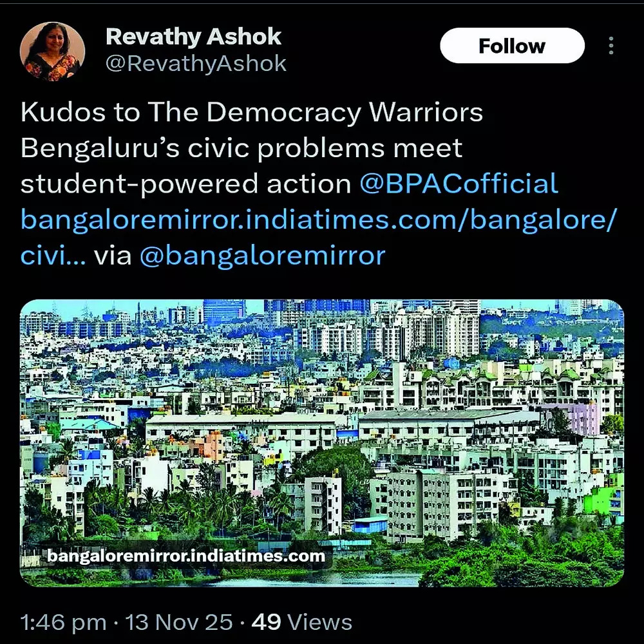Click the Follow button
Image resolution: width=644 pixels, height=644 pixels.
point(512,46)
